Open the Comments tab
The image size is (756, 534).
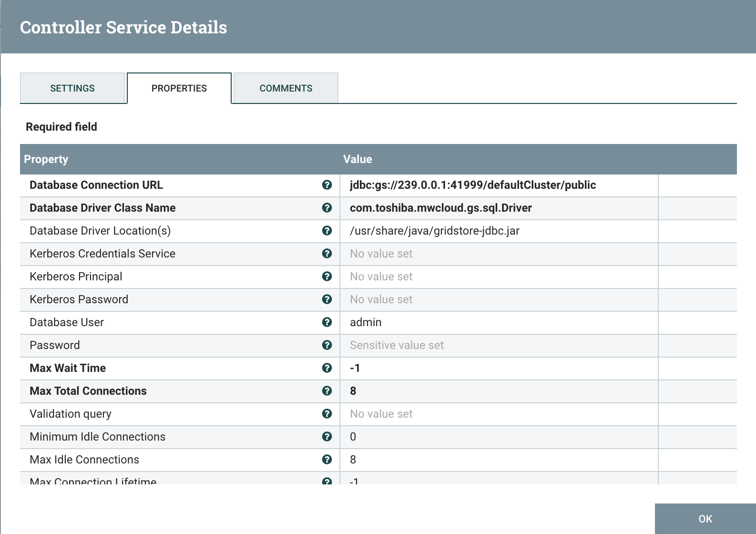point(286,88)
